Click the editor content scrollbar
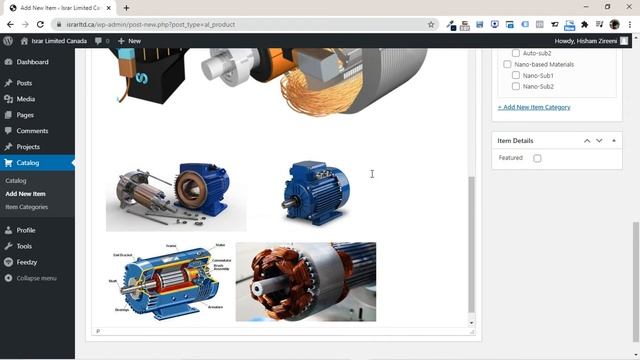The height and width of the screenshot is (360, 640). pos(471,244)
